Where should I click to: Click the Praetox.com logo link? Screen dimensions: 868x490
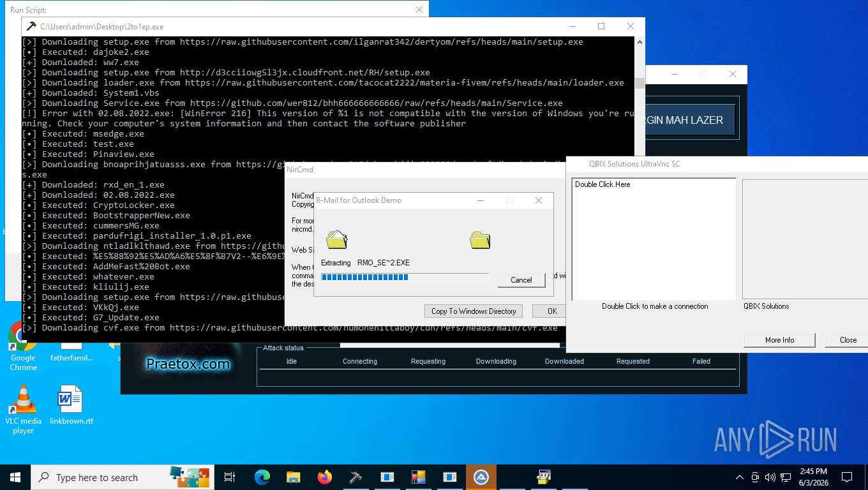click(x=188, y=364)
